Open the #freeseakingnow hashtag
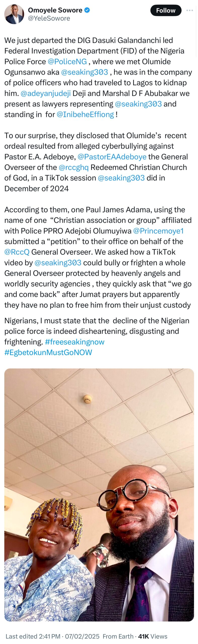This screenshot has height=644, width=198. pos(74,342)
